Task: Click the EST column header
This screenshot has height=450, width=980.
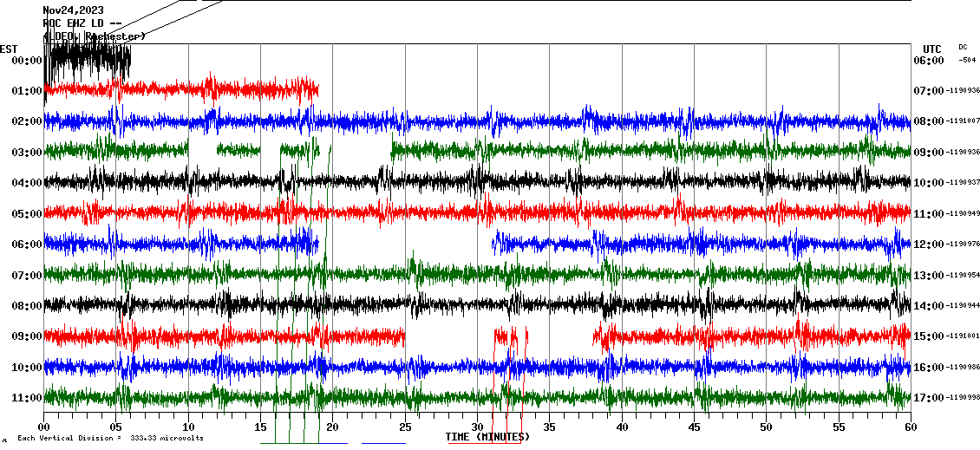Action: click(9, 49)
